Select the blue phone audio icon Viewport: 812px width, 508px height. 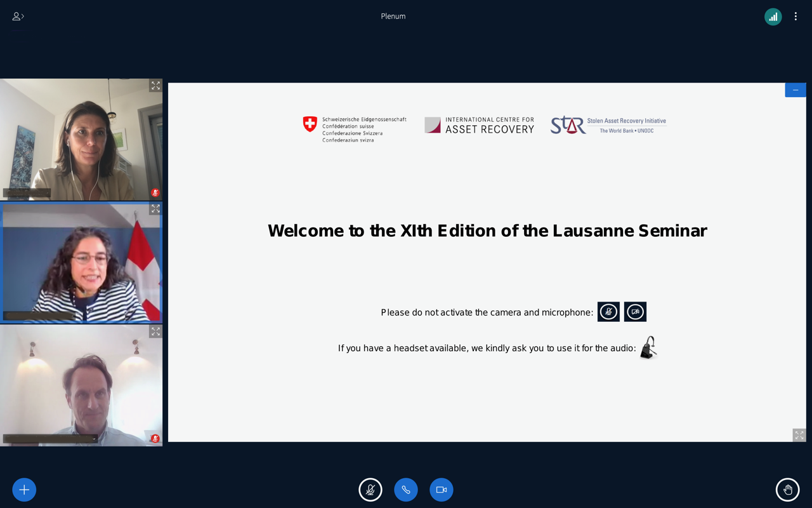406,490
